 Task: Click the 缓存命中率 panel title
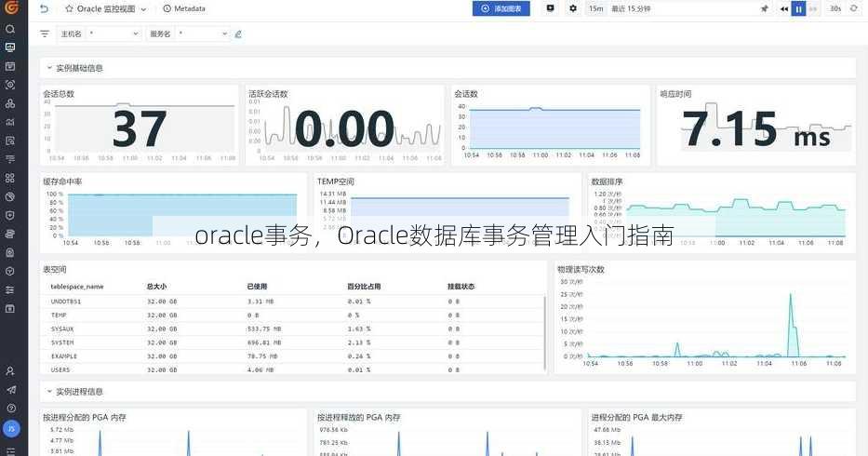[x=62, y=181]
